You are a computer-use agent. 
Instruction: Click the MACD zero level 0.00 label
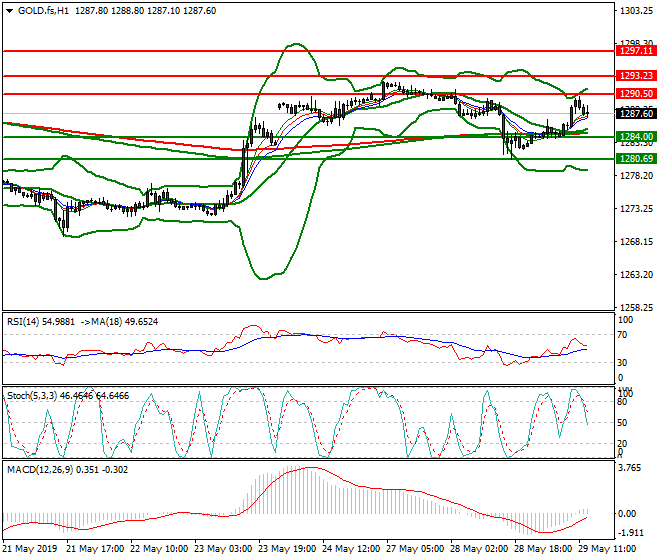(x=627, y=514)
